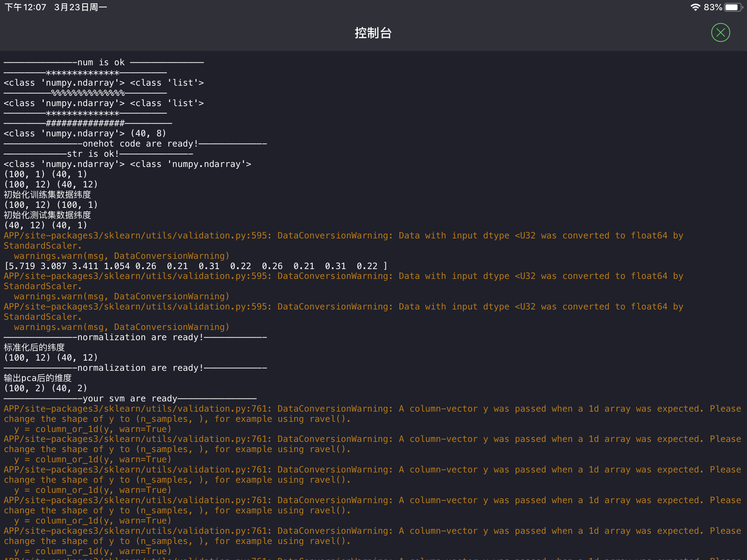The width and height of the screenshot is (747, 560).
Task: Tap the Wi-Fi status icon
Action: coord(695,7)
